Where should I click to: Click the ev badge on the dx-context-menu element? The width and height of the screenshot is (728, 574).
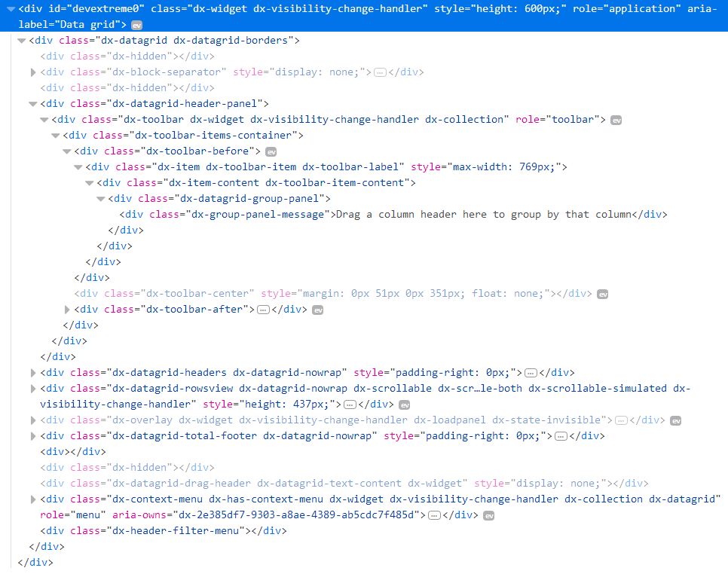tap(488, 516)
